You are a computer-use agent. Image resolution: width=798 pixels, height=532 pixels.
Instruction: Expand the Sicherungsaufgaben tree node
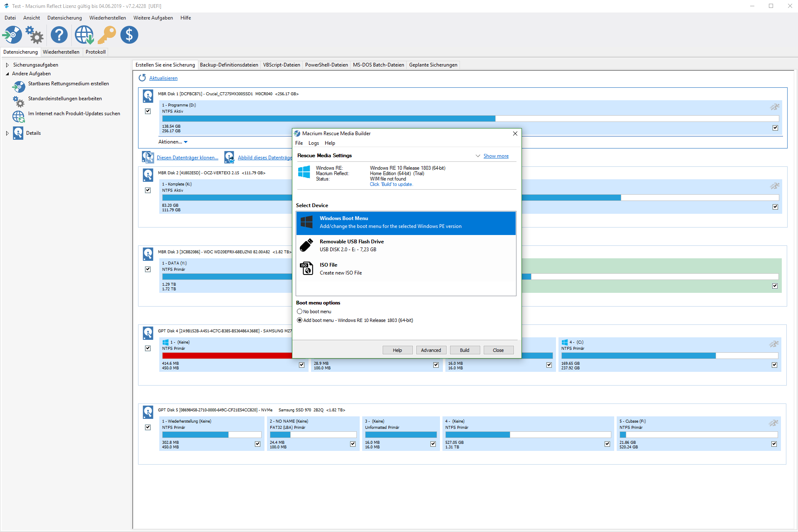click(7, 65)
